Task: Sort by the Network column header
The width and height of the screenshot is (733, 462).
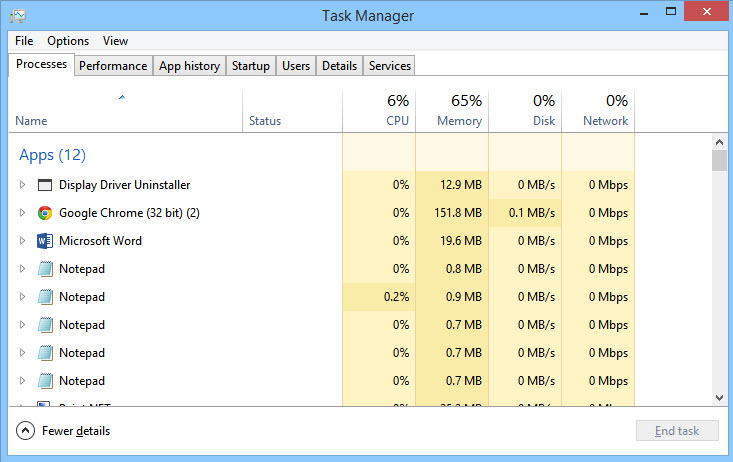Action: click(x=598, y=112)
